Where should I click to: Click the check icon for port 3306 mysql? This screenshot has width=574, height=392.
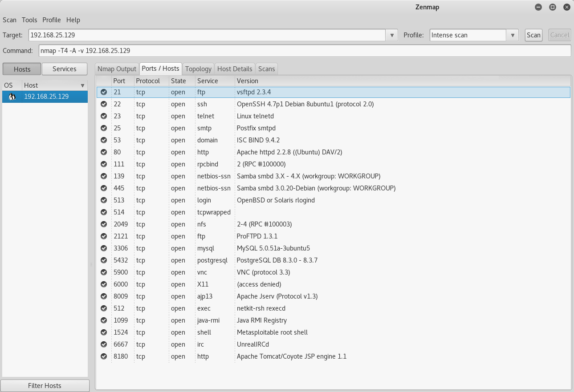pyautogui.click(x=104, y=248)
